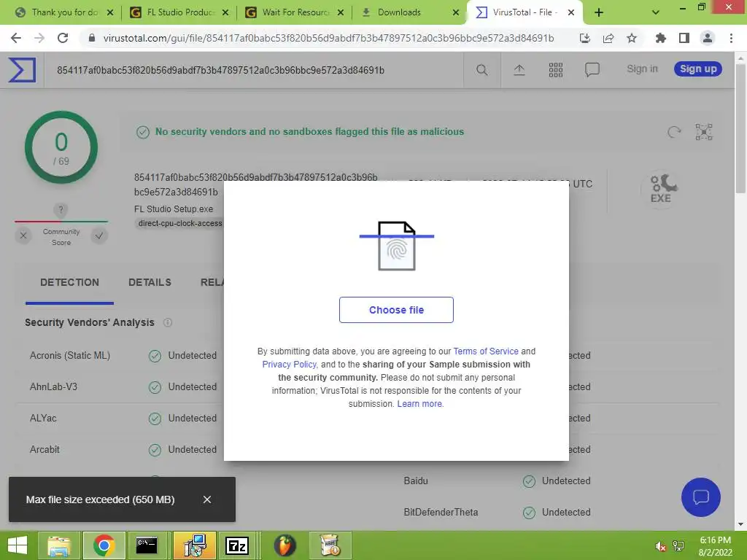Open the Terms of Service link

pyautogui.click(x=486, y=351)
